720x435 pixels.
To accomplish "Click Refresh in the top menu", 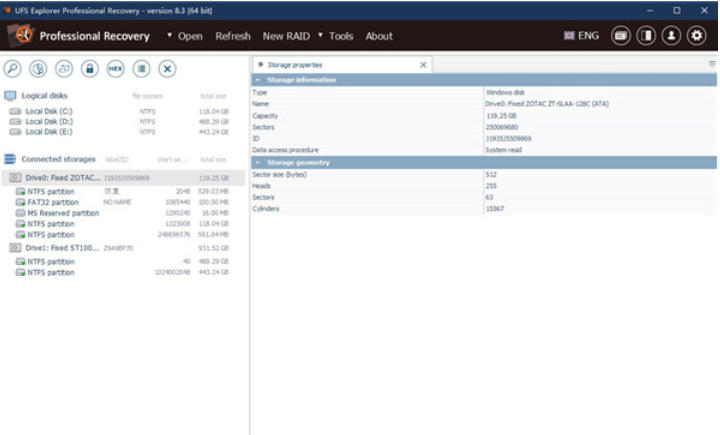I will click(233, 36).
